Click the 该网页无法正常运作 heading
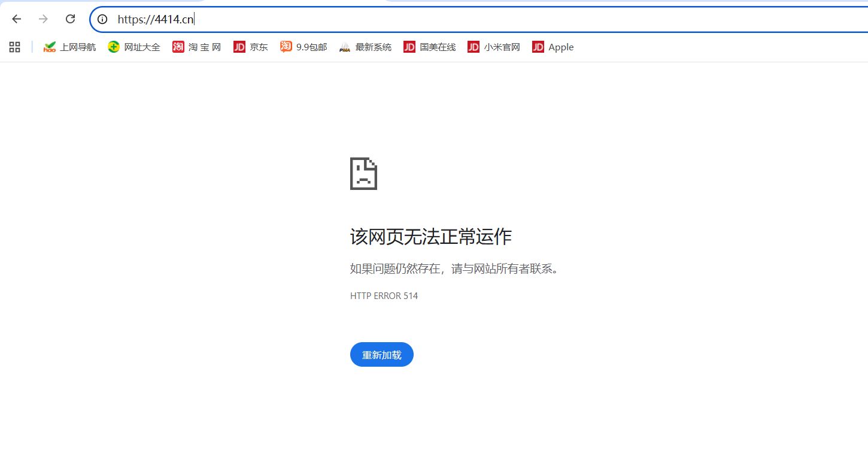The width and height of the screenshot is (868, 462). [430, 237]
